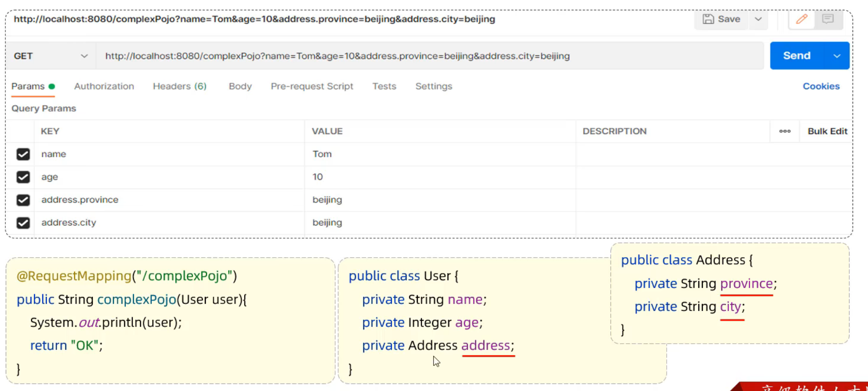The image size is (868, 391).
Task: Uncheck the address.city parameter checkbox
Action: point(23,223)
